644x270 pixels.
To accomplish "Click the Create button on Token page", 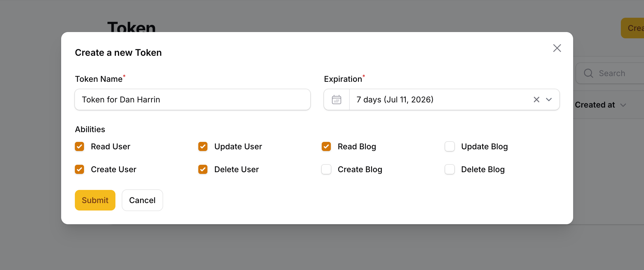I will click(x=633, y=28).
